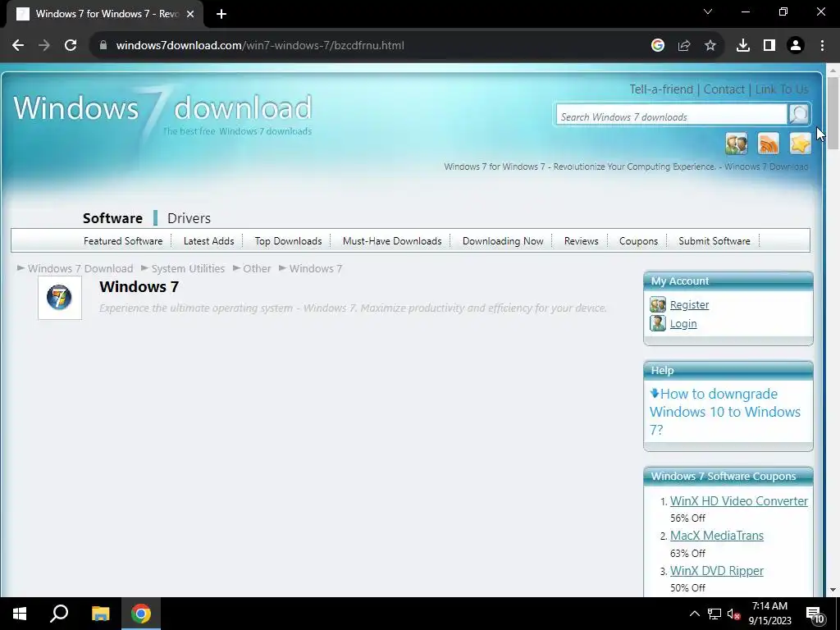The image size is (840, 630).
Task: Click the Windows 7 logo thumbnail
Action: point(59,298)
